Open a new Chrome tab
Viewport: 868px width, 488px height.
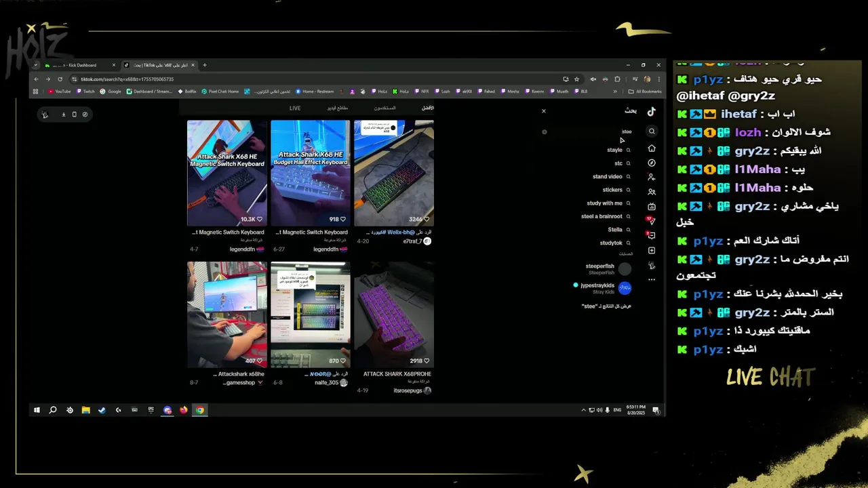pyautogui.click(x=205, y=65)
